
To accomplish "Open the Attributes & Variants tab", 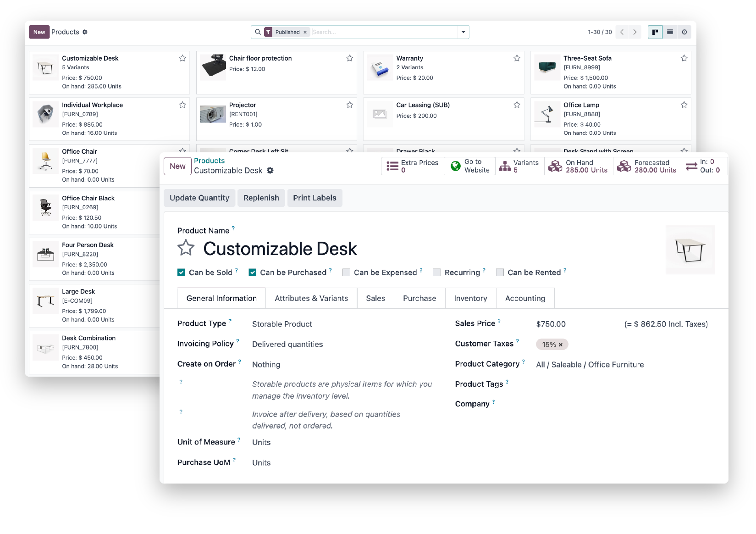I will tap(311, 298).
